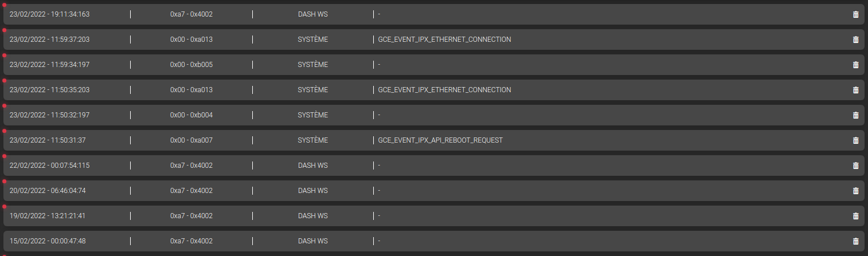Select the 0x00 - 0xb005 code
Screen dimensions: 868x256
(191, 65)
